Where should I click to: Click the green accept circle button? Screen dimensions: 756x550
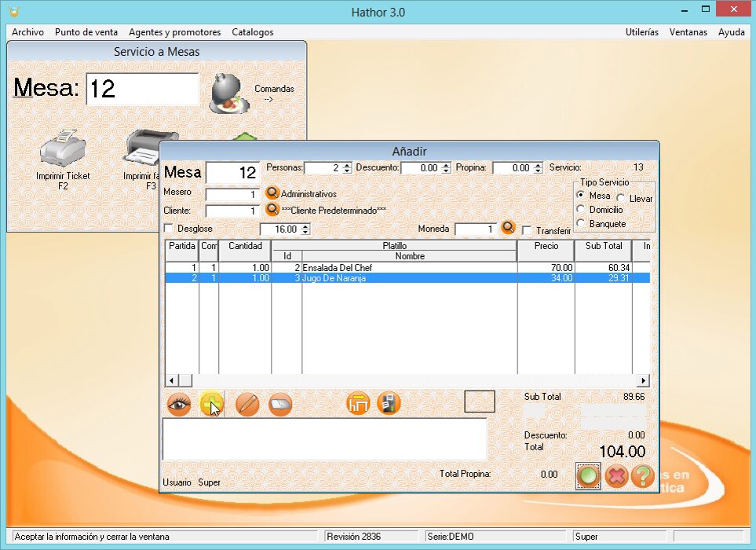pyautogui.click(x=588, y=475)
